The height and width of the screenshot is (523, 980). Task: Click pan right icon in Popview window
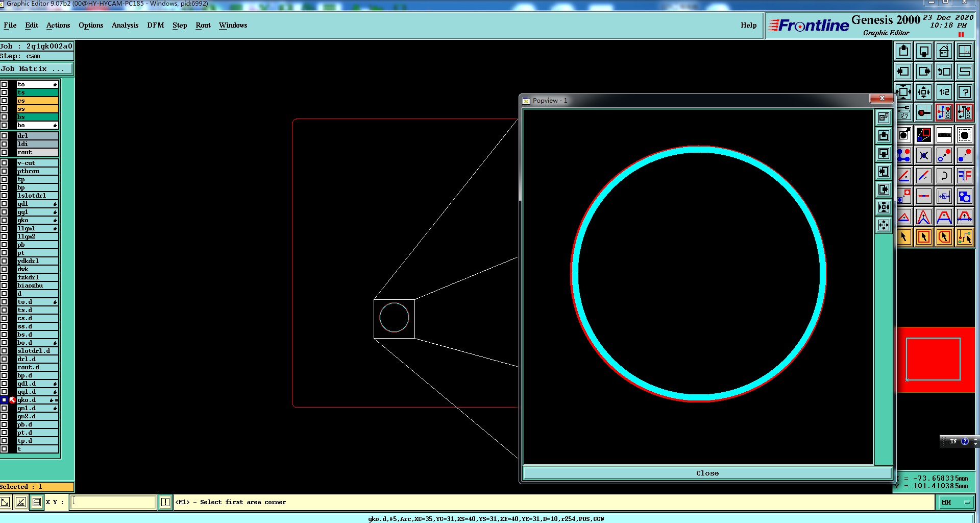click(884, 189)
